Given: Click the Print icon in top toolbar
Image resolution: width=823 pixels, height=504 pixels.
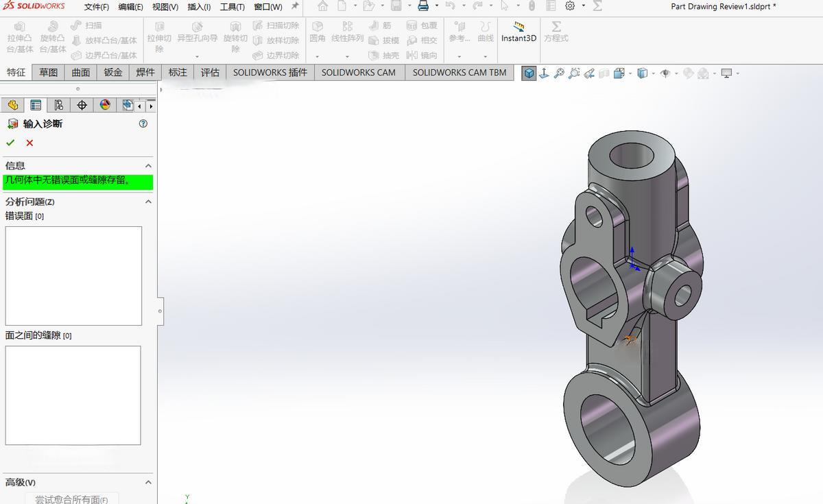Looking at the screenshot, I should (x=423, y=6).
